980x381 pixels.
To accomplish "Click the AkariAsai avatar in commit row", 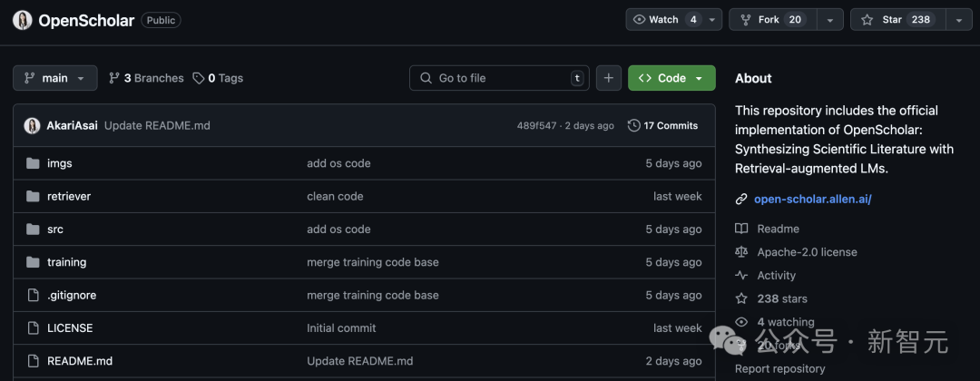I will pyautogui.click(x=32, y=125).
